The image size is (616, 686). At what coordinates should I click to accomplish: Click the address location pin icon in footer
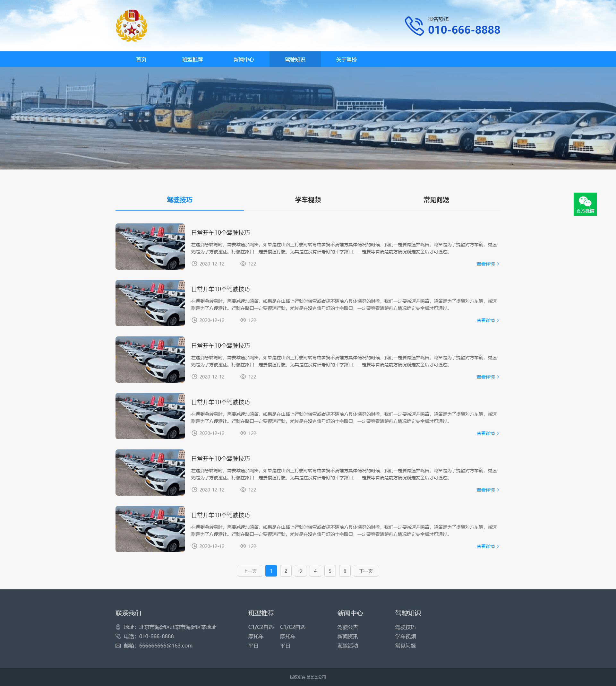(118, 627)
